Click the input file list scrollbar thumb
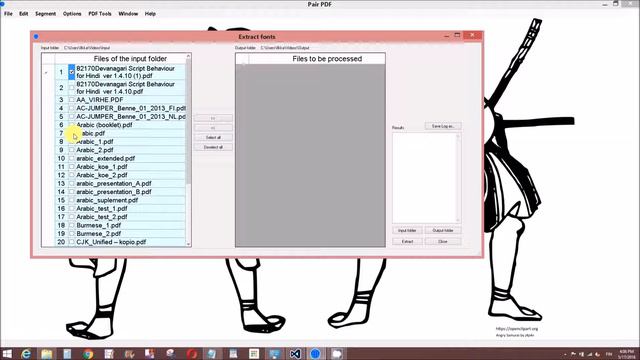Viewport: 640px width, 360px height. click(188, 120)
